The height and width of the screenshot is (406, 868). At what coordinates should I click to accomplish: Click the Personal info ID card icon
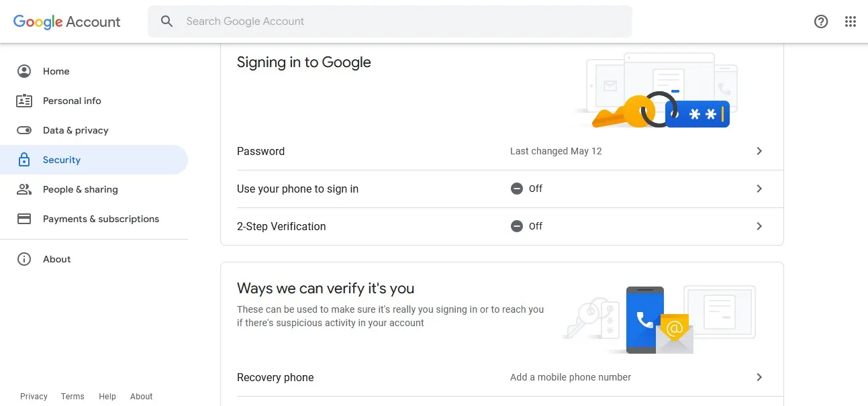pyautogui.click(x=24, y=101)
